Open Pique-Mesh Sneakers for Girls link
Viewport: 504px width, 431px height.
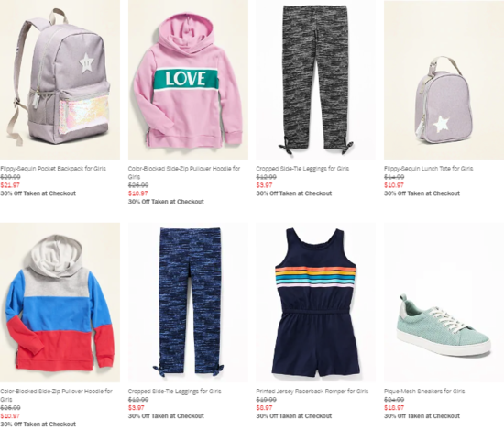tap(424, 392)
